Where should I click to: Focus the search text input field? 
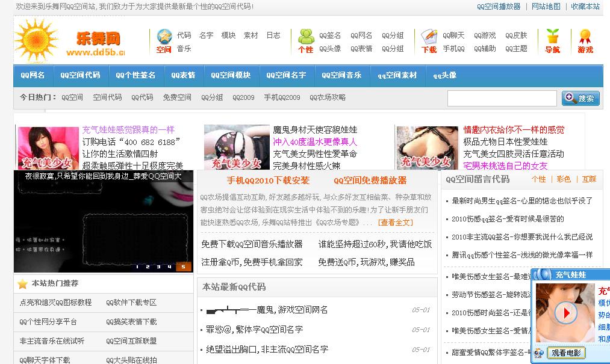502,99
